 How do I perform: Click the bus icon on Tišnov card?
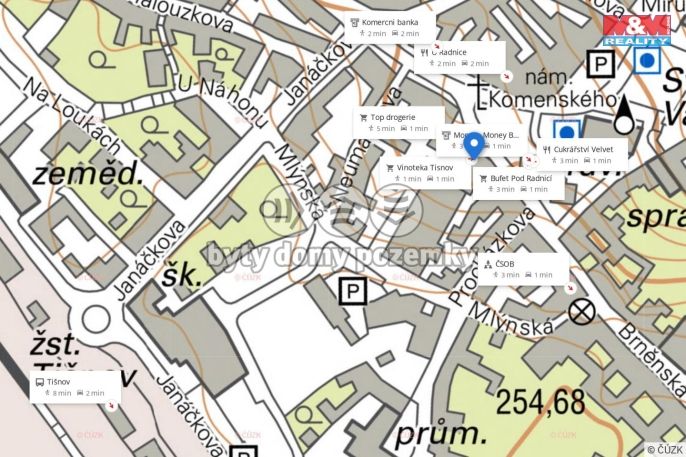(x=40, y=382)
